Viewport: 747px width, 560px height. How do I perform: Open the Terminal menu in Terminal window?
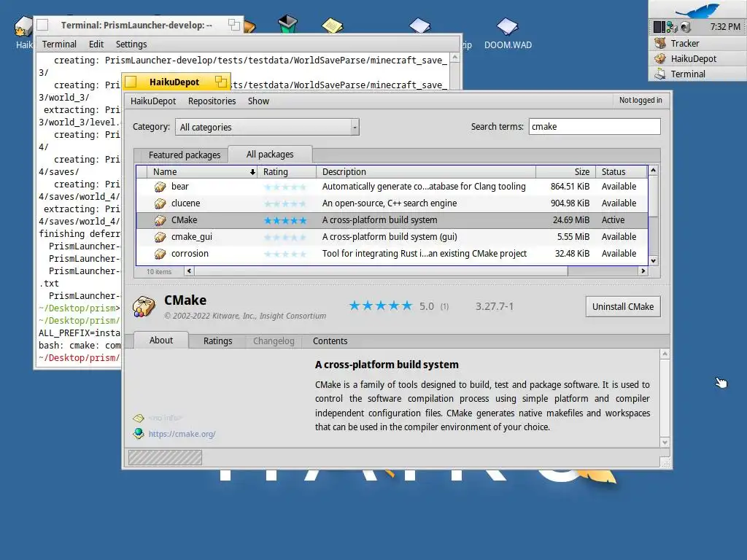pyautogui.click(x=59, y=44)
